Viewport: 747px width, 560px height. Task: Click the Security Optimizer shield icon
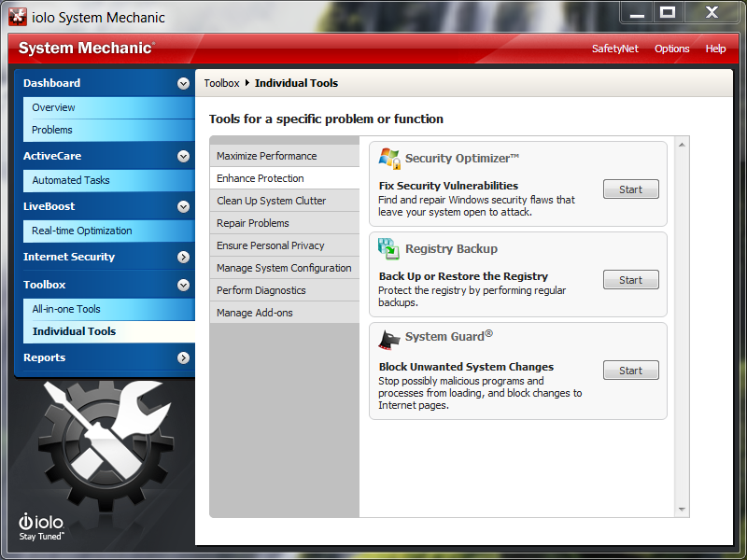click(389, 159)
